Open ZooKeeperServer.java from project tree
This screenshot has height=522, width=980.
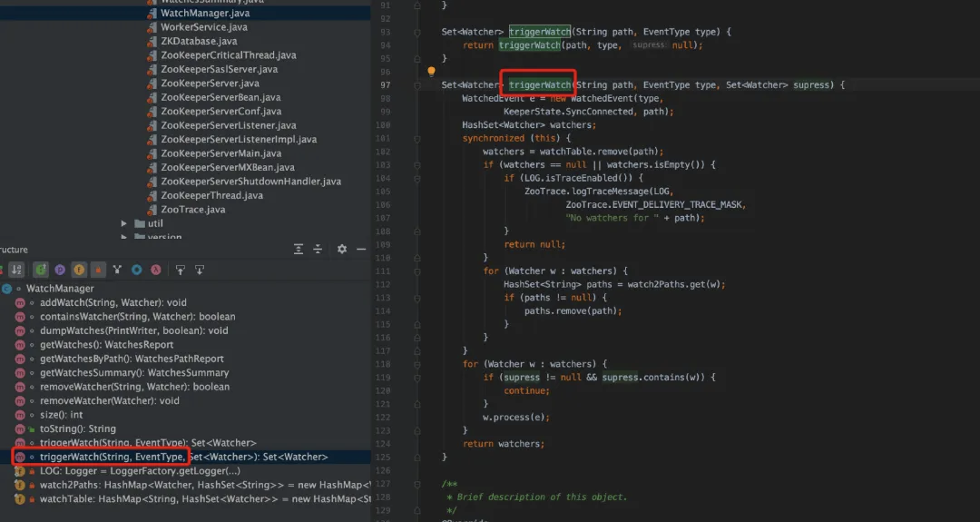click(x=210, y=84)
